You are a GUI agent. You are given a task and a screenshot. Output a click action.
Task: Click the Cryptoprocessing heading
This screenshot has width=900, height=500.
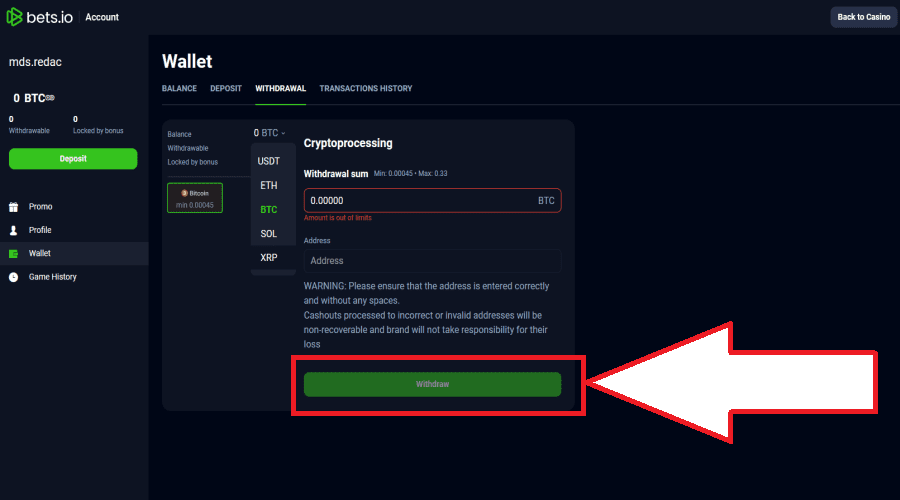pyautogui.click(x=348, y=144)
